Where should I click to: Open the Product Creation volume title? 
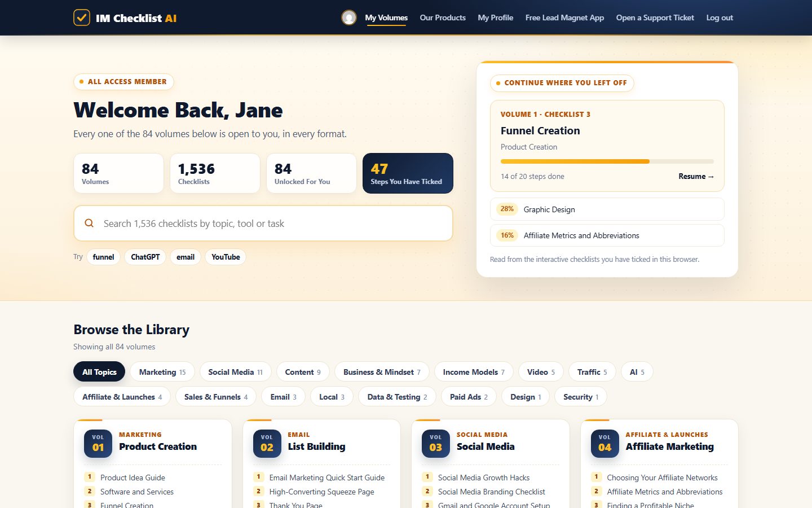(158, 446)
